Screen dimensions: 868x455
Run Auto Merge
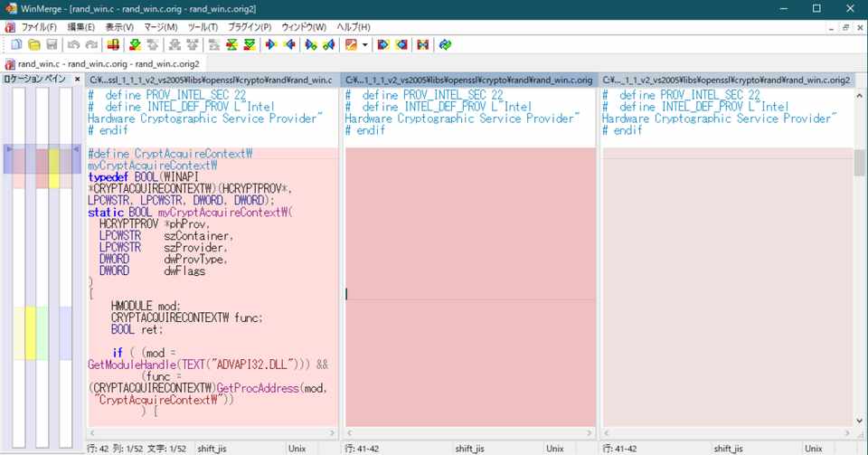click(423, 45)
